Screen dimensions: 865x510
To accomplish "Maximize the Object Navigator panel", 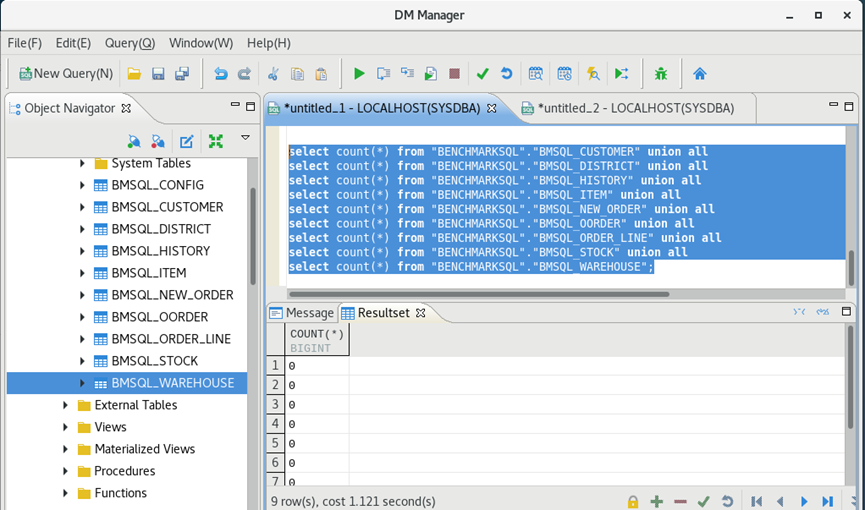I will (250, 106).
